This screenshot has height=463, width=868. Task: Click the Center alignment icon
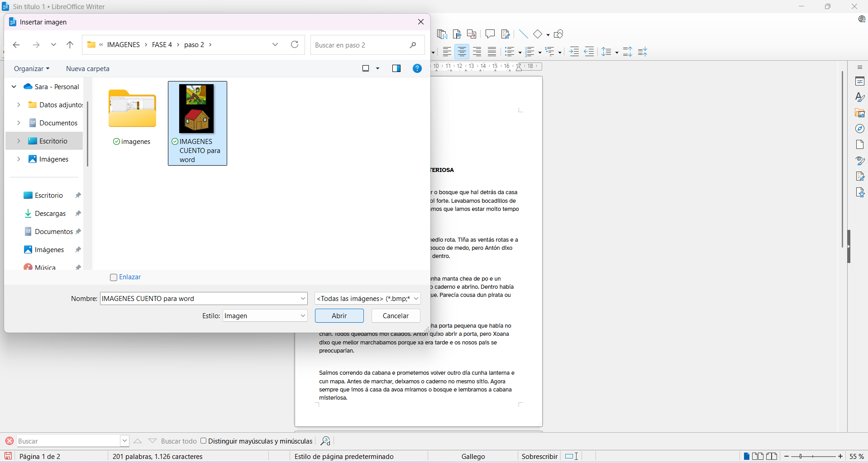tap(462, 52)
